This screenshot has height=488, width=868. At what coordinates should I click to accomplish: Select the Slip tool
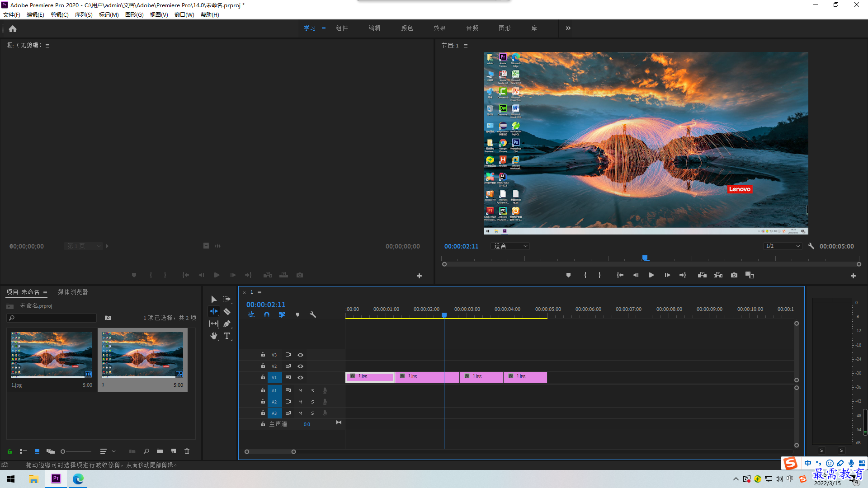pos(214,324)
